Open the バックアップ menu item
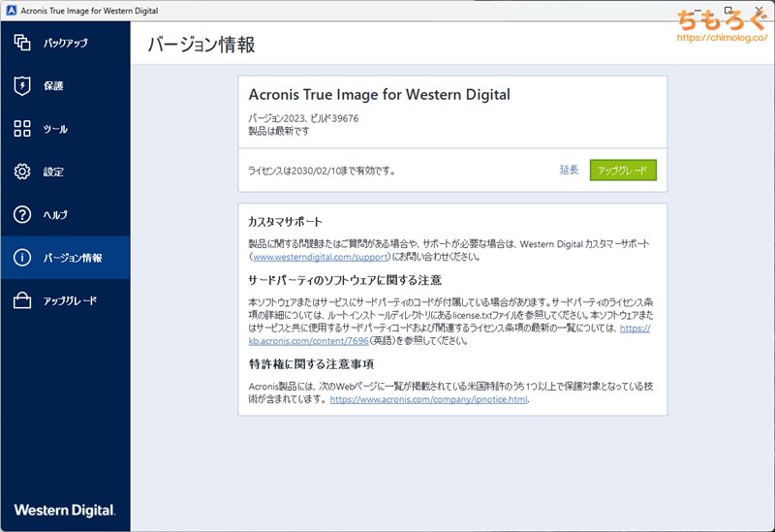 (x=65, y=43)
